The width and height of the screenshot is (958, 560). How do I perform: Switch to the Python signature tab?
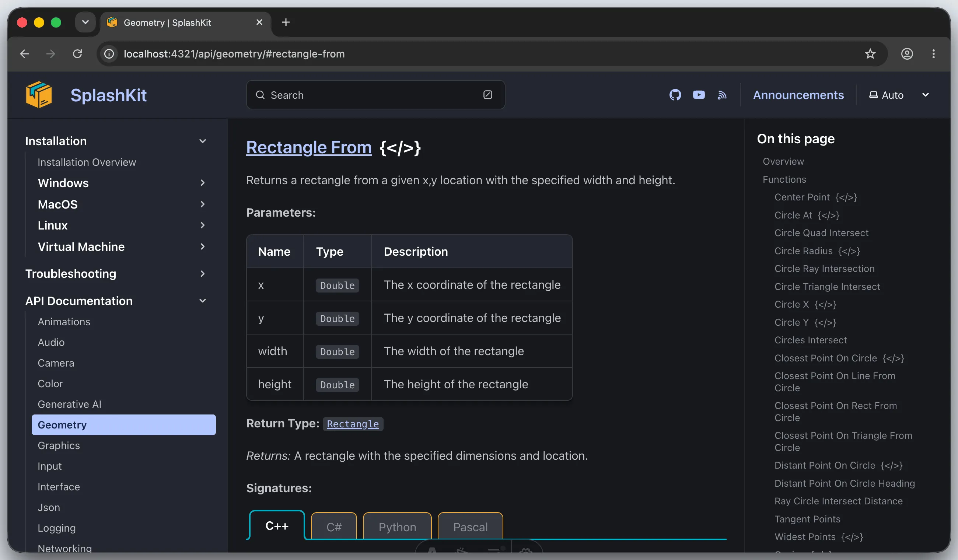pyautogui.click(x=397, y=527)
